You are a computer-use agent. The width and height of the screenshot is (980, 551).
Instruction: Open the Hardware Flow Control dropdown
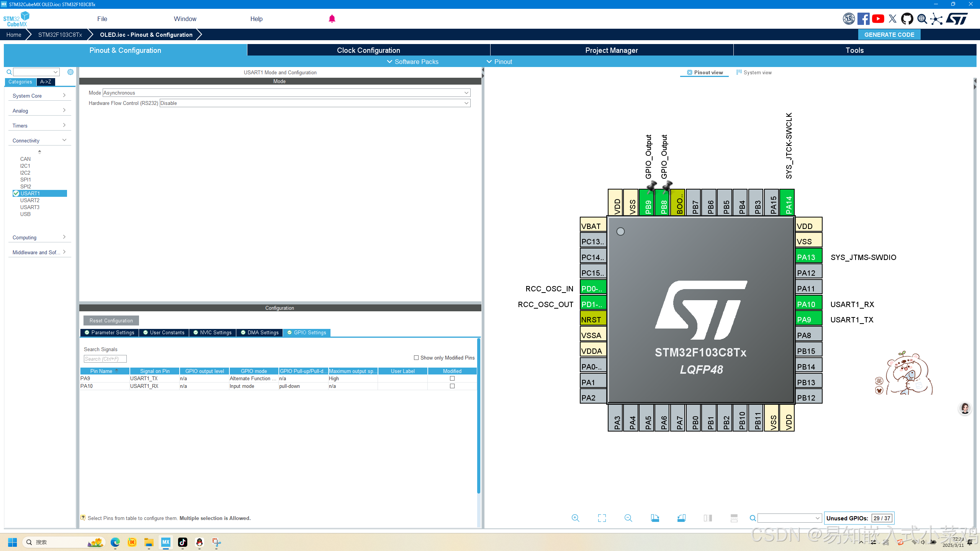pyautogui.click(x=466, y=103)
